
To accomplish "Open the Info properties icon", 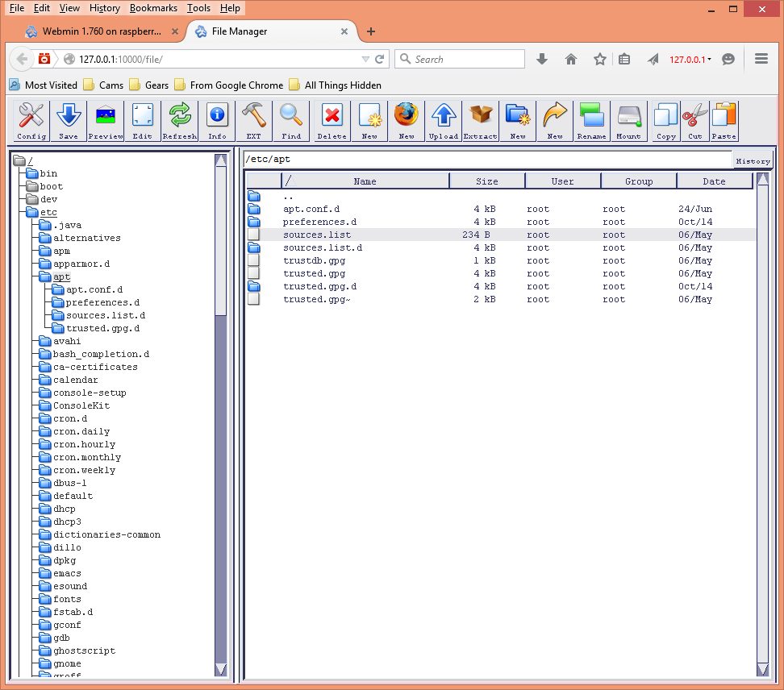I will point(217,121).
